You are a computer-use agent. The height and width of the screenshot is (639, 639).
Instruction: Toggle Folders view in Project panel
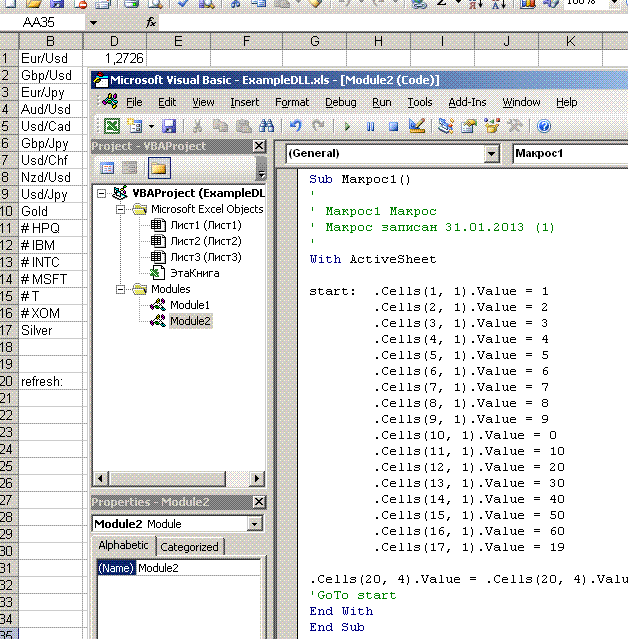159,168
